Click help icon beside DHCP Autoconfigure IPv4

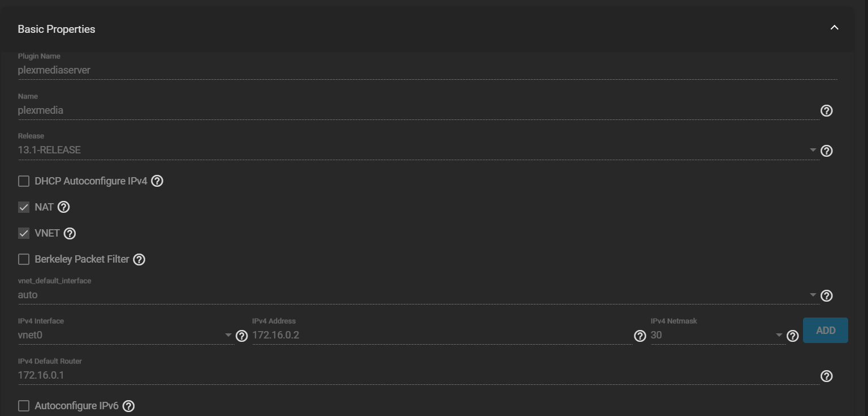click(x=157, y=181)
